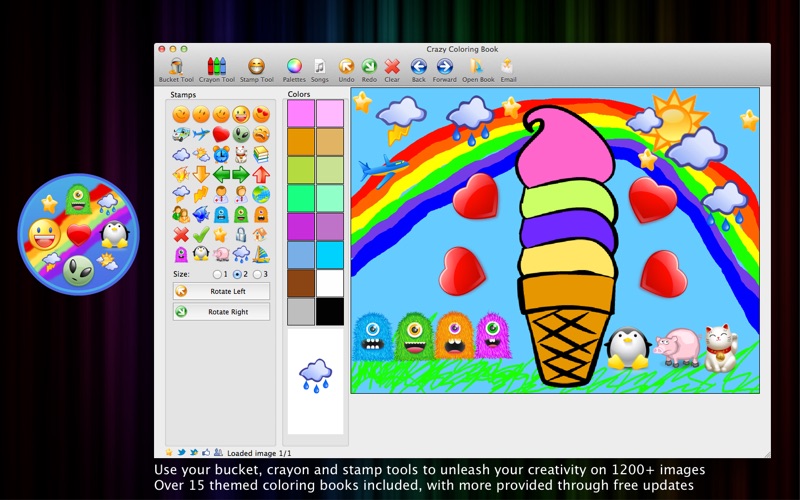Email the current drawing
800x500 pixels.
tap(508, 68)
